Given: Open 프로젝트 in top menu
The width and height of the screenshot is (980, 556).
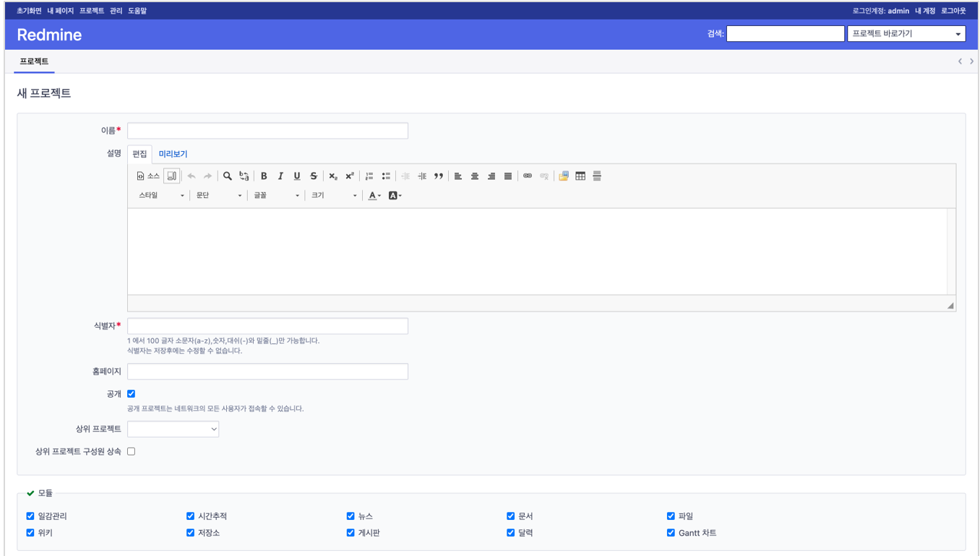Looking at the screenshot, I should pos(92,11).
